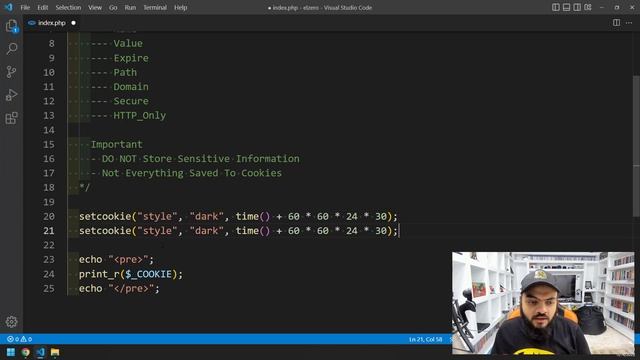The height and width of the screenshot is (360, 640).
Task: Click on the "Important" comment text
Action: (116, 144)
